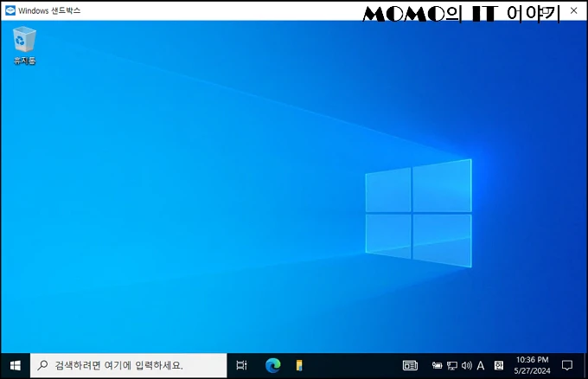
Task: Switch the Korean IME language indicator
Action: 499,365
